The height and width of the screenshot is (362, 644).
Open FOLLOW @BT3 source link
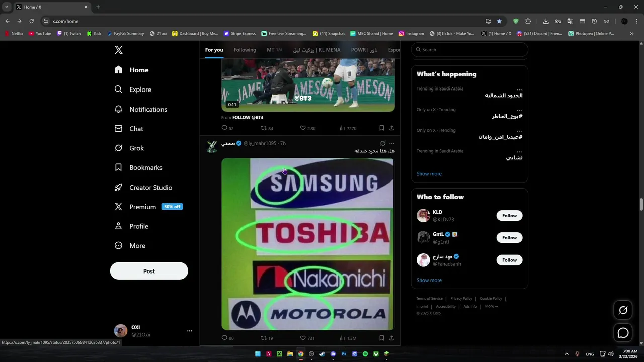point(248,118)
